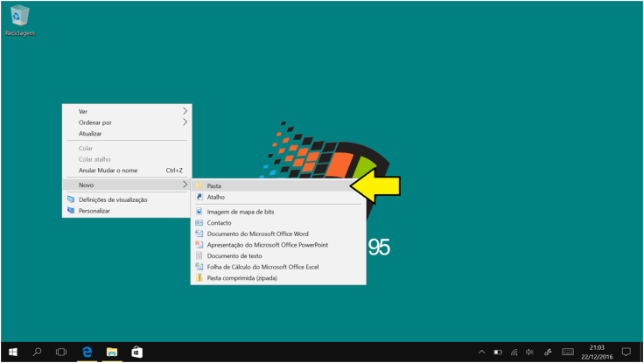The width and height of the screenshot is (644, 363).
Task: Click the Wi-Fi network tray icon
Action: click(514, 352)
